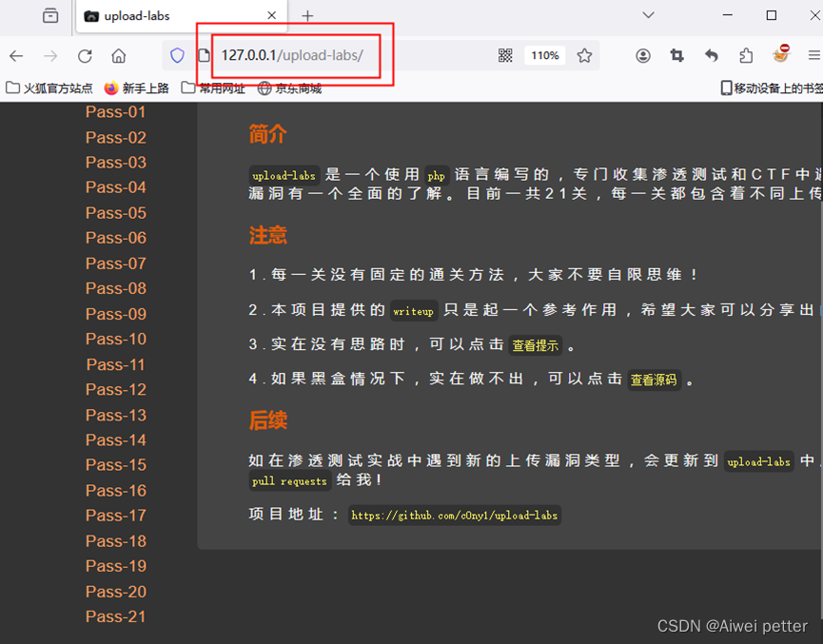Activate the screenshot crop tool
This screenshot has width=823, height=644.
tap(677, 55)
